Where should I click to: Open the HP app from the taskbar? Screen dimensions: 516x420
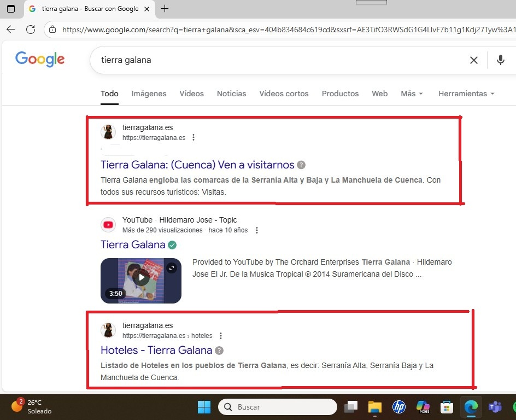tap(398, 407)
